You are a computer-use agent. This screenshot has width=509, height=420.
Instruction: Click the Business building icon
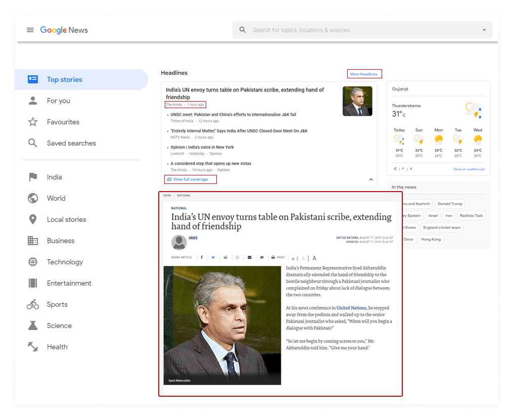tap(33, 241)
